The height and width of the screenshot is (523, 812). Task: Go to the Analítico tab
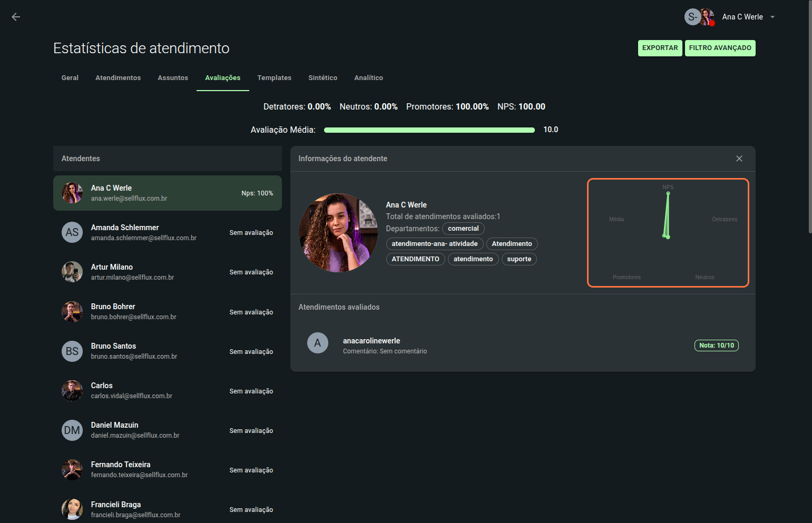(368, 78)
